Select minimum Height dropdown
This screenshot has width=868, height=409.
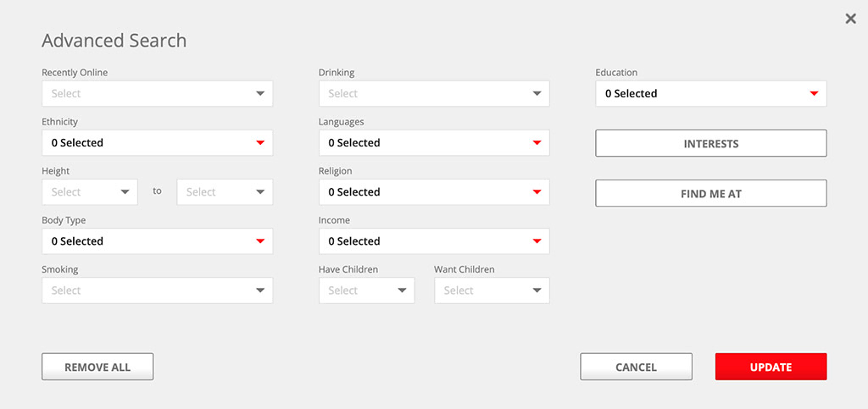[x=89, y=192]
